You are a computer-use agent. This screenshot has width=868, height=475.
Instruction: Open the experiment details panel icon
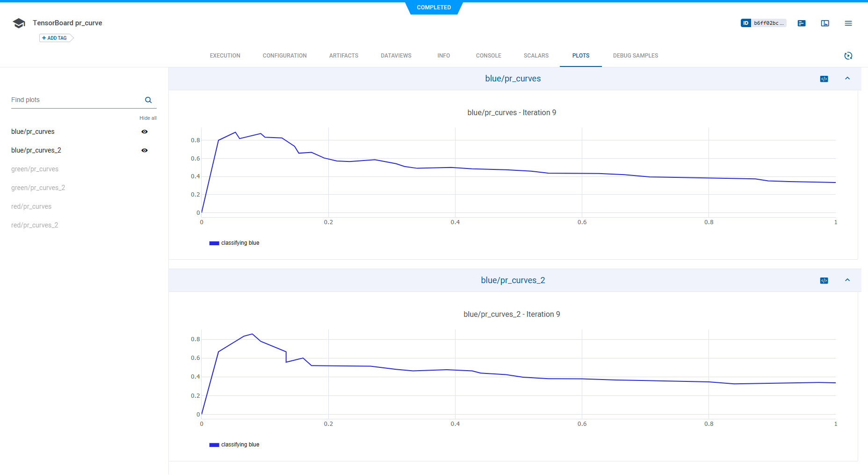(x=802, y=23)
